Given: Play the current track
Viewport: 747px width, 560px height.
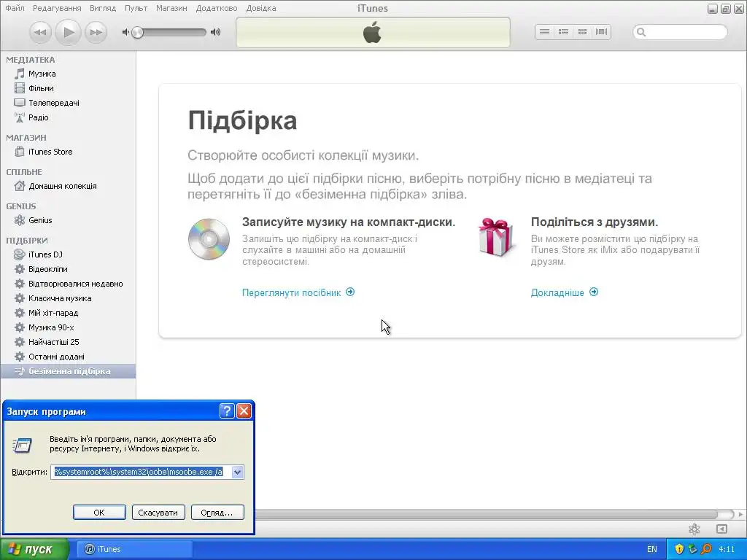Looking at the screenshot, I should pos(68,32).
